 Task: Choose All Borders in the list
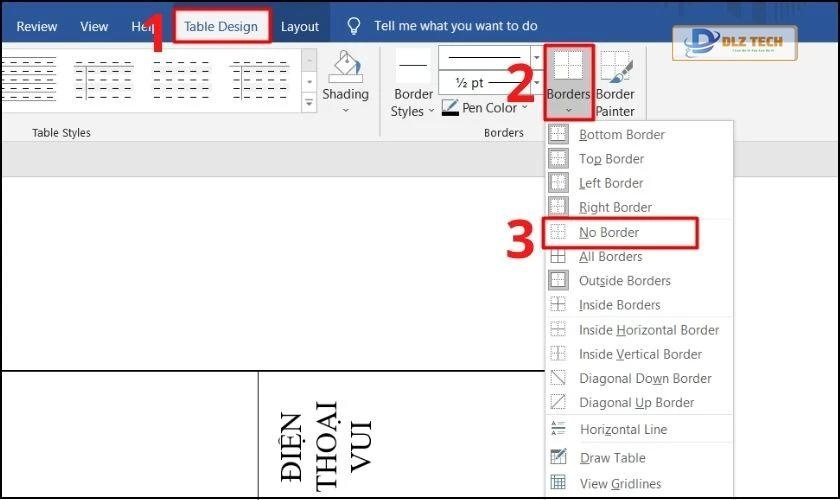610,257
